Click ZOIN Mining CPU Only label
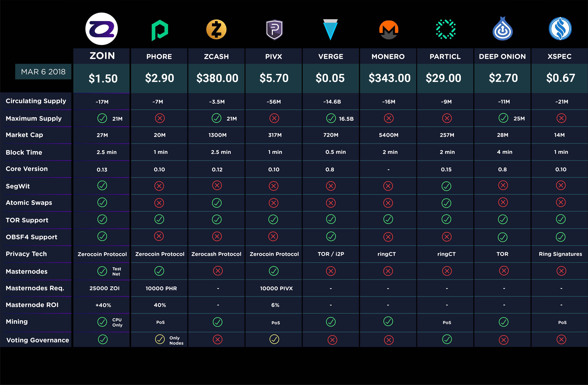588x385 pixels. [x=117, y=322]
